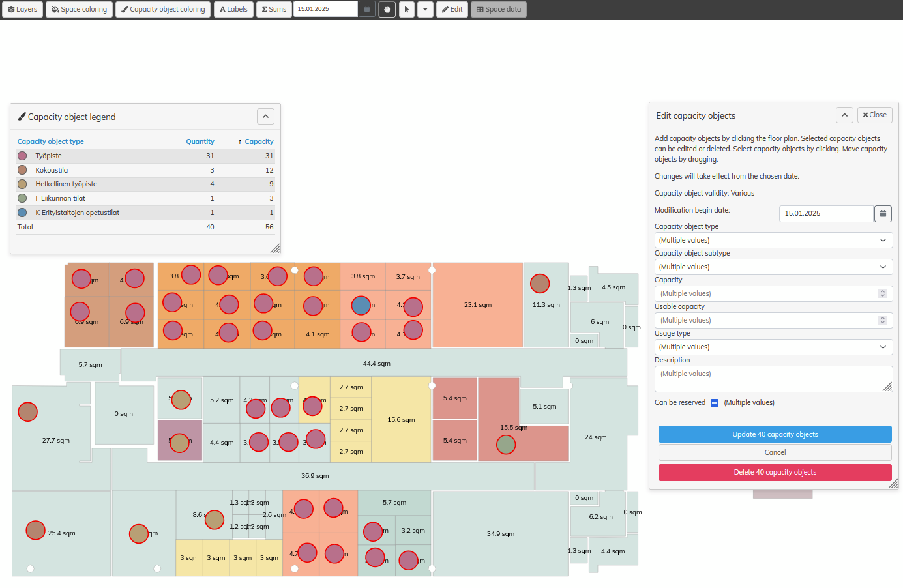Open calendar for Modification begin date
Screen dimensions: 903x588
[883, 213]
